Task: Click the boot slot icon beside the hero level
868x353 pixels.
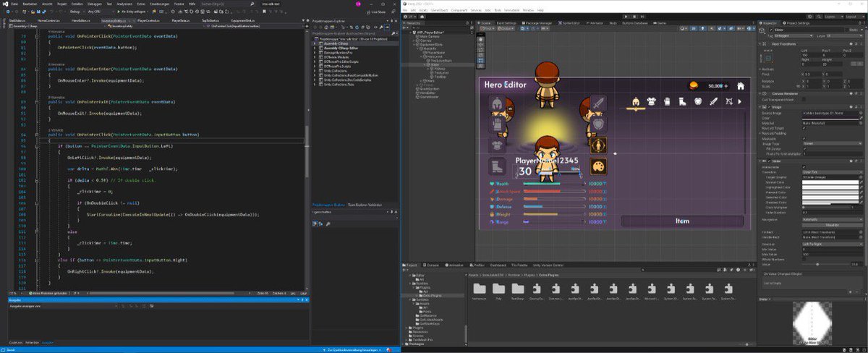Action: [x=497, y=166]
